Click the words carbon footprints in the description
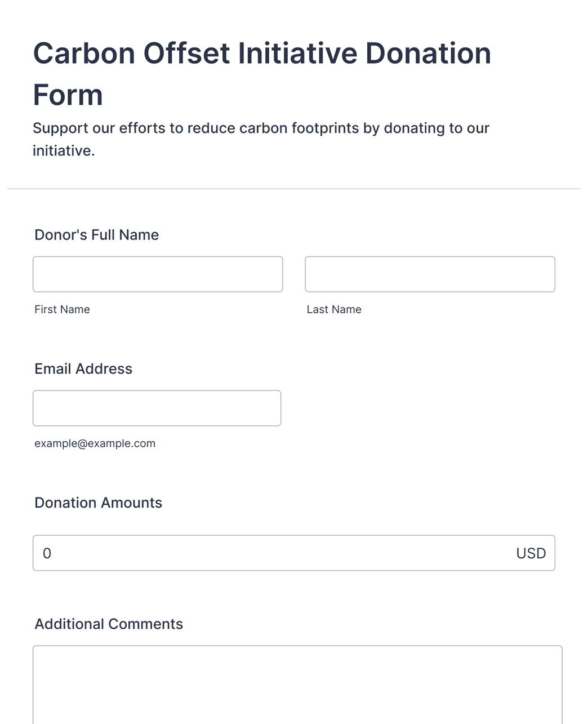The image size is (588, 724). coord(299,128)
